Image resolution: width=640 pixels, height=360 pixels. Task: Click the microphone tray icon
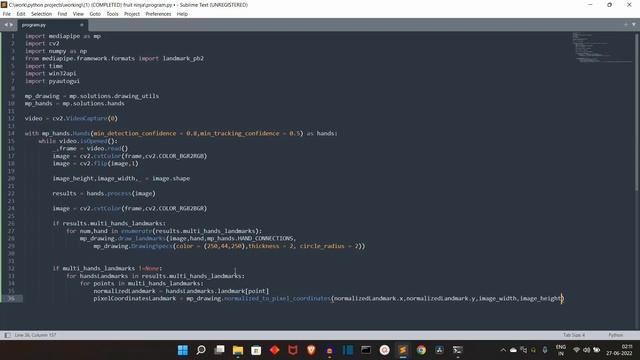(545, 350)
